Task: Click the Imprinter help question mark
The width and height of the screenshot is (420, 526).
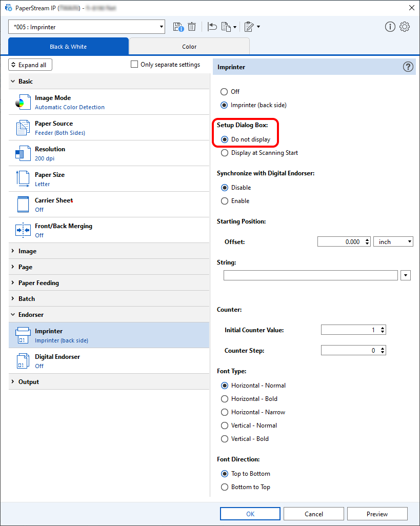Action: pos(408,67)
